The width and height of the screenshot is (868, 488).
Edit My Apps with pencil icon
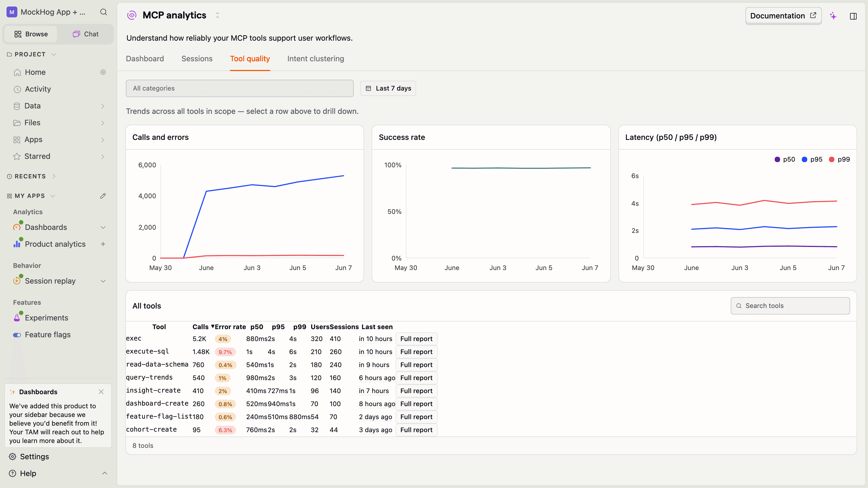(x=103, y=196)
